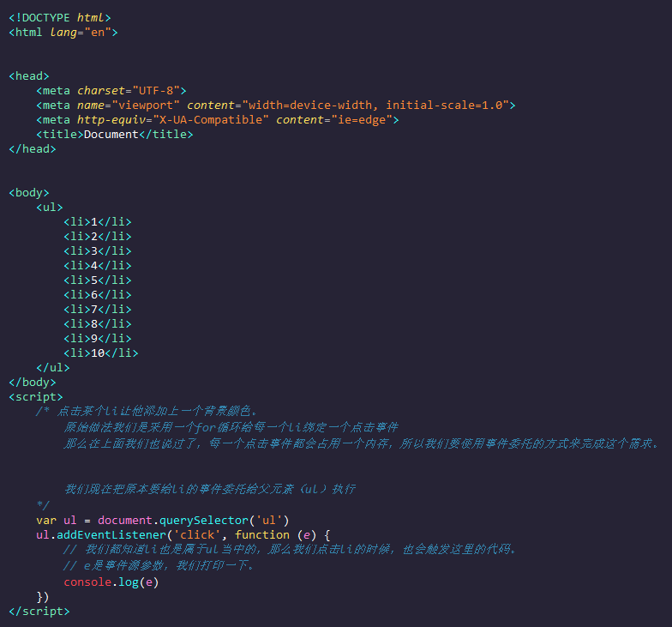672x627 pixels.
Task: Click the comment line starting with /*
Action: click(x=147, y=412)
